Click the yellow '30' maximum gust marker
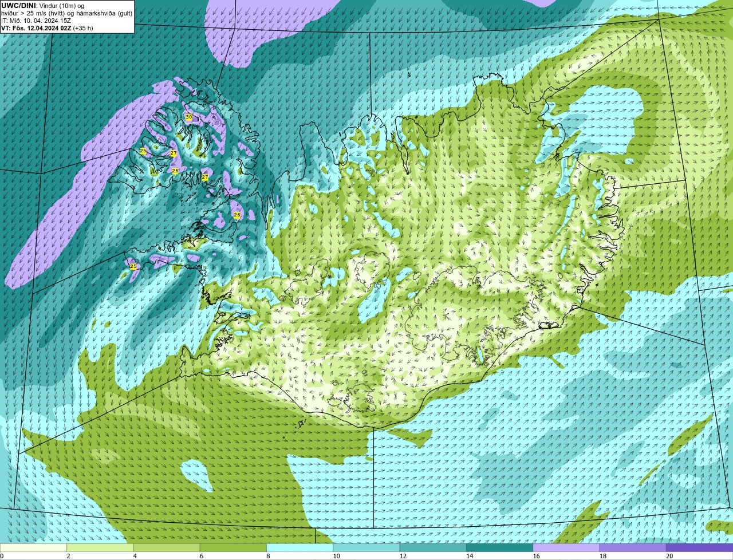Screen dimensions: 733x560 coord(188,117)
